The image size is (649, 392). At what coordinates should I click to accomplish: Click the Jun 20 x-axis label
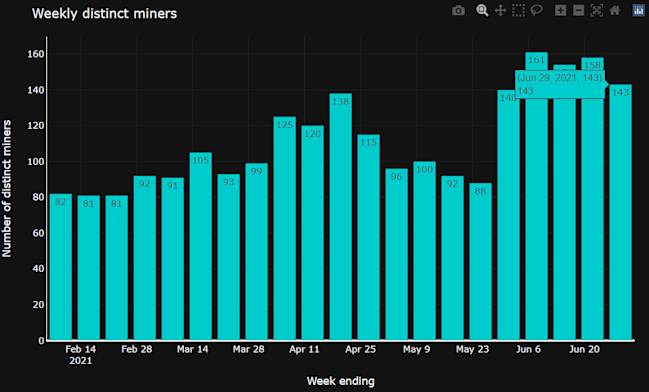tap(584, 349)
